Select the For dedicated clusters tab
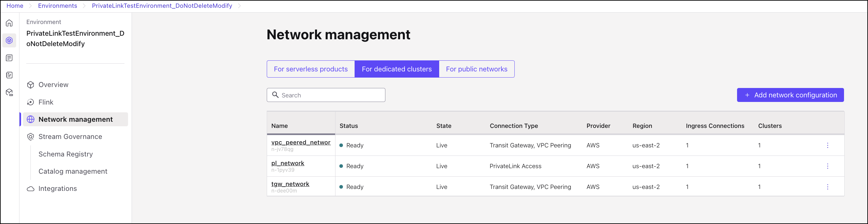 396,69
